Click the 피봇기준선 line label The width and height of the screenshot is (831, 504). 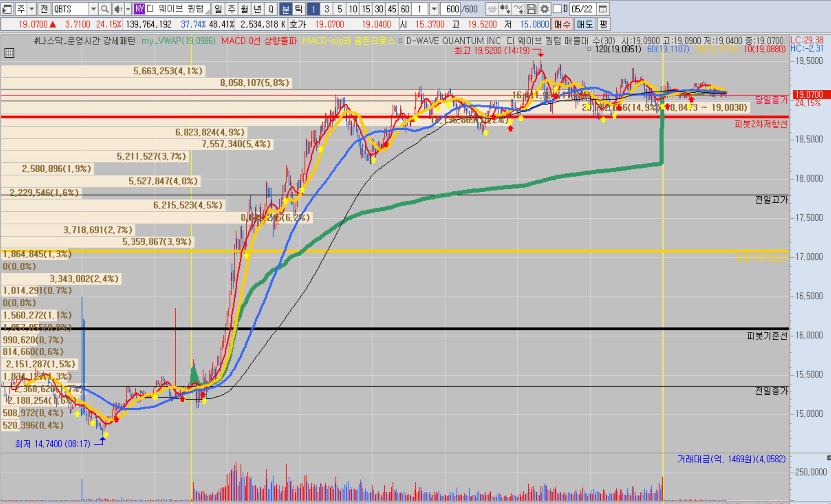click(x=767, y=336)
